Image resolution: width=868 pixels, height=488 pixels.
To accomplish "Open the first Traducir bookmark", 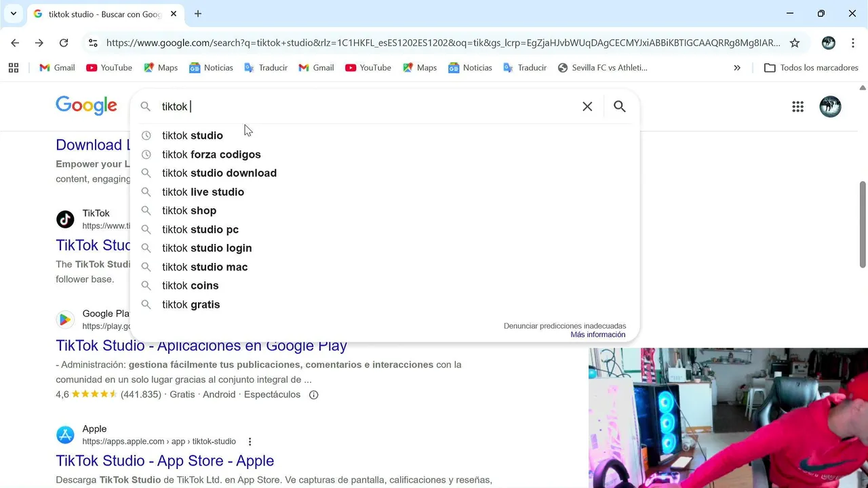I will pyautogui.click(x=266, y=68).
